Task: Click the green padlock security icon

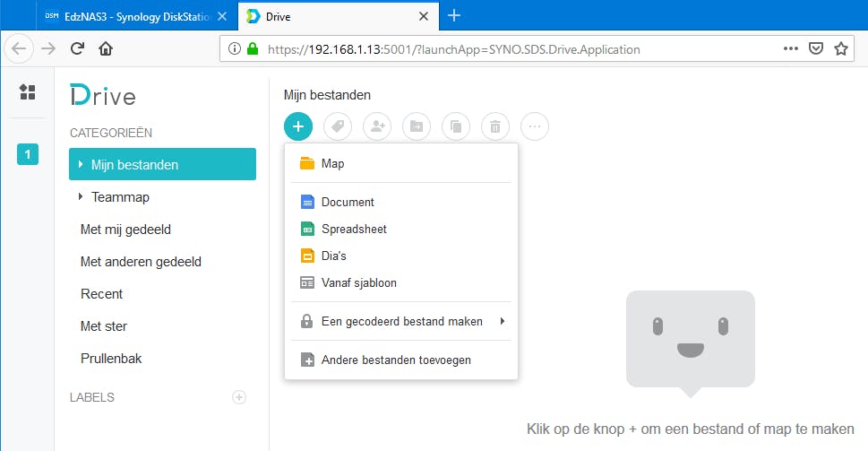Action: (253, 48)
